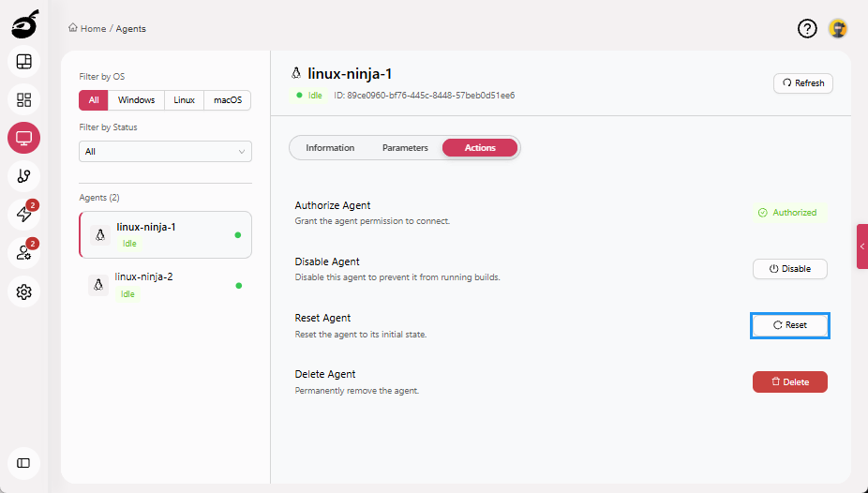Select the Agents monitor sidebar icon

pyautogui.click(x=23, y=138)
